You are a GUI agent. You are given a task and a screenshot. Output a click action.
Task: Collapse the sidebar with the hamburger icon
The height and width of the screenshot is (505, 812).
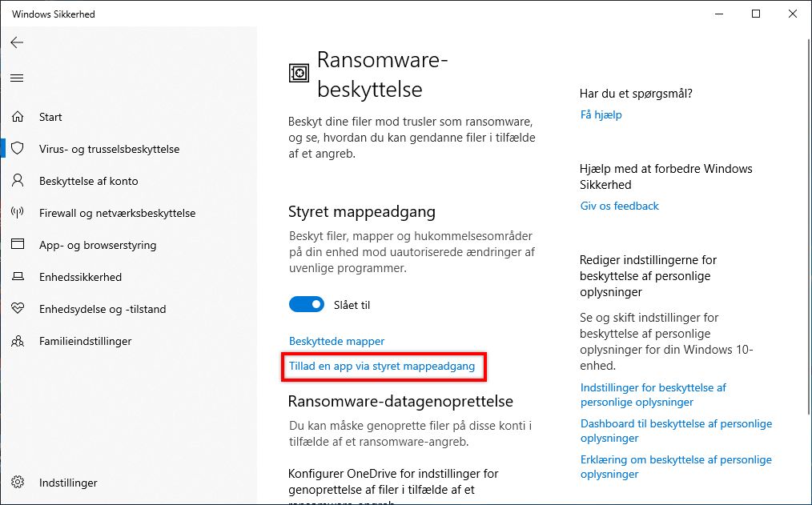click(x=17, y=78)
